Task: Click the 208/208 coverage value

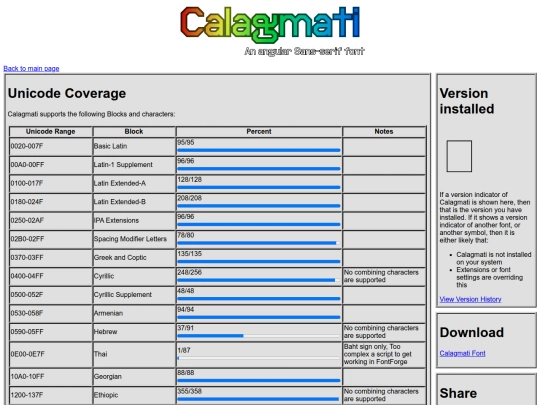Action: pyautogui.click(x=190, y=198)
